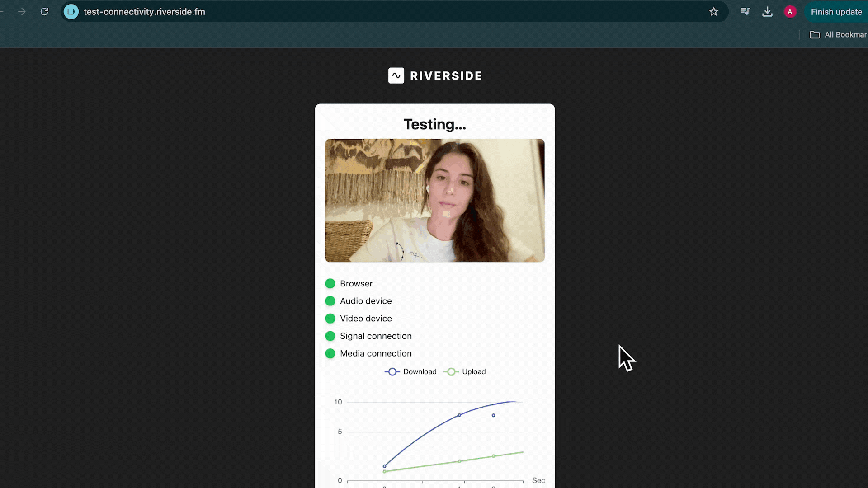Click the webcam video preview
Image resolution: width=868 pixels, height=488 pixels.
click(434, 200)
